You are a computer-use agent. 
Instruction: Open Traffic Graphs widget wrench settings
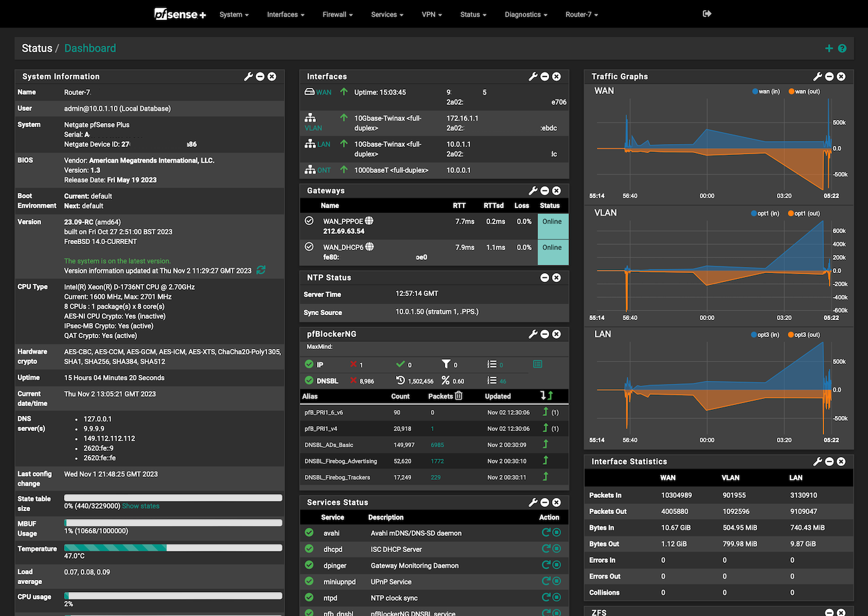pos(817,77)
